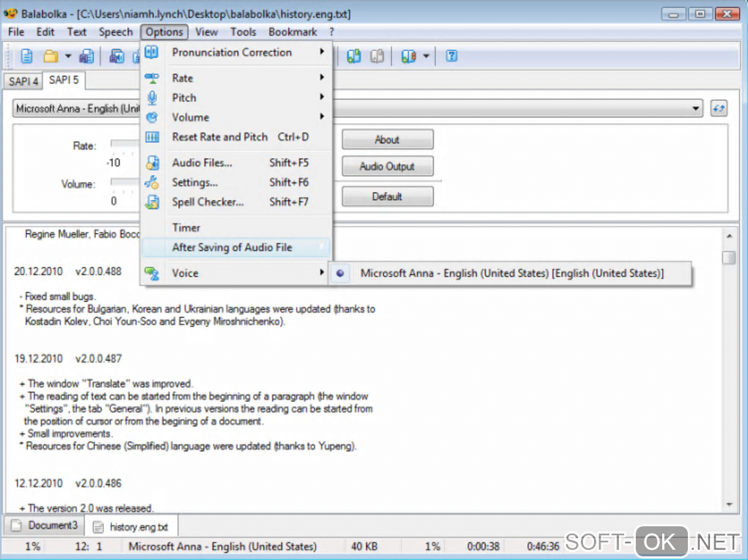Click the text scrollbar up arrow

tap(729, 236)
